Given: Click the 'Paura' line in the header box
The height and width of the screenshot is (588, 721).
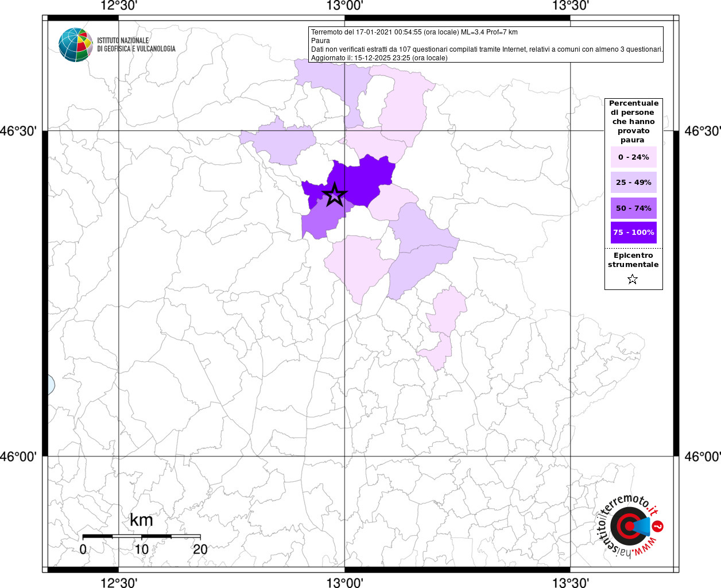Looking at the screenshot, I should pyautogui.click(x=320, y=41).
